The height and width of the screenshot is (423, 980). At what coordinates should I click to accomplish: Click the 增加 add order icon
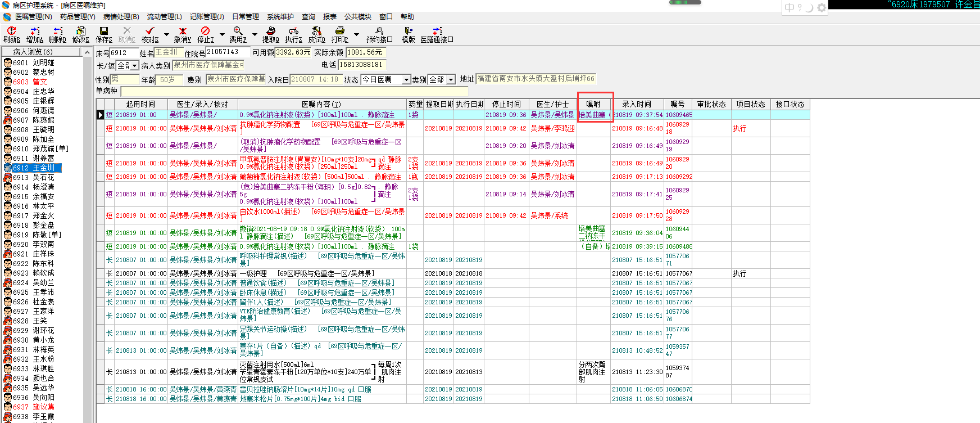(x=35, y=31)
